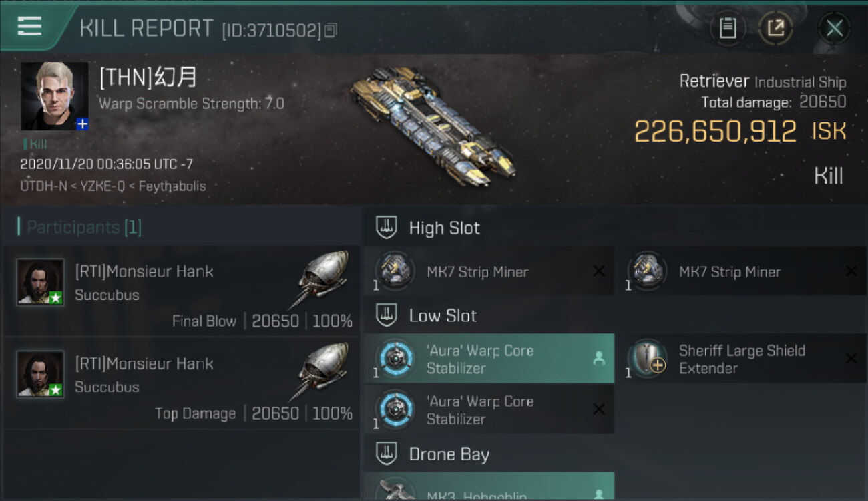Select the first MK7 Strip Miner icon
868x501 pixels.
pyautogui.click(x=394, y=271)
